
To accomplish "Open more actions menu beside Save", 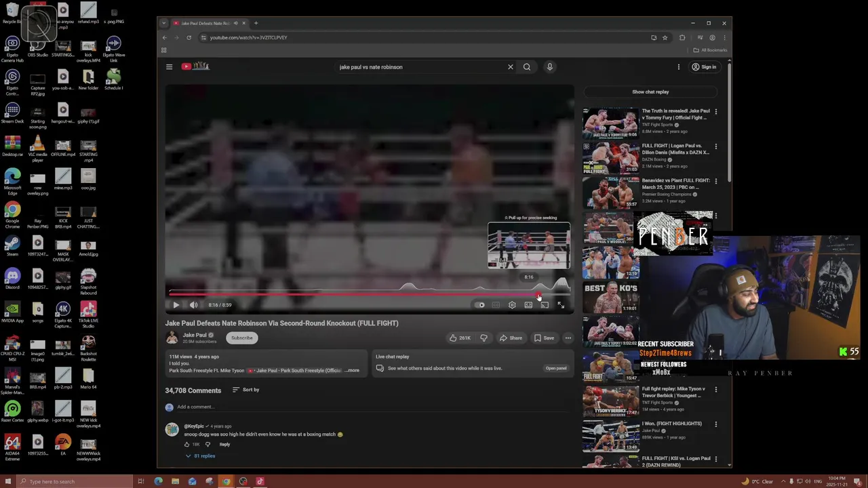I will tap(568, 338).
